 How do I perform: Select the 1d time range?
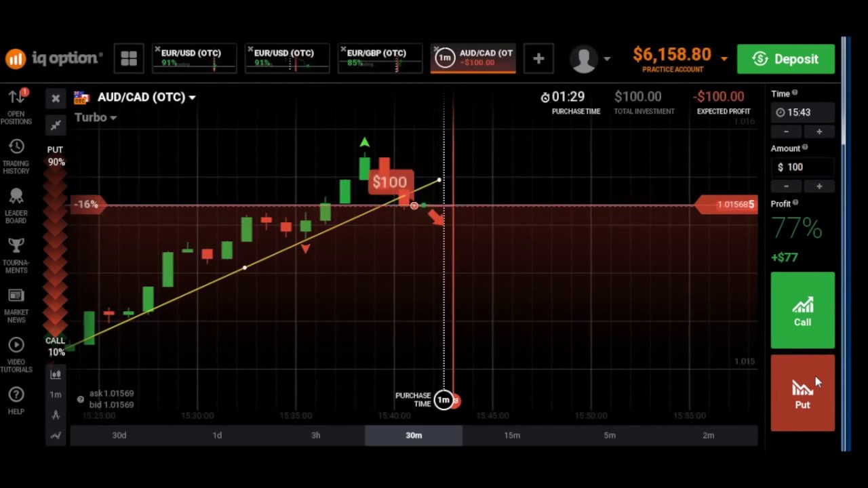(x=217, y=435)
